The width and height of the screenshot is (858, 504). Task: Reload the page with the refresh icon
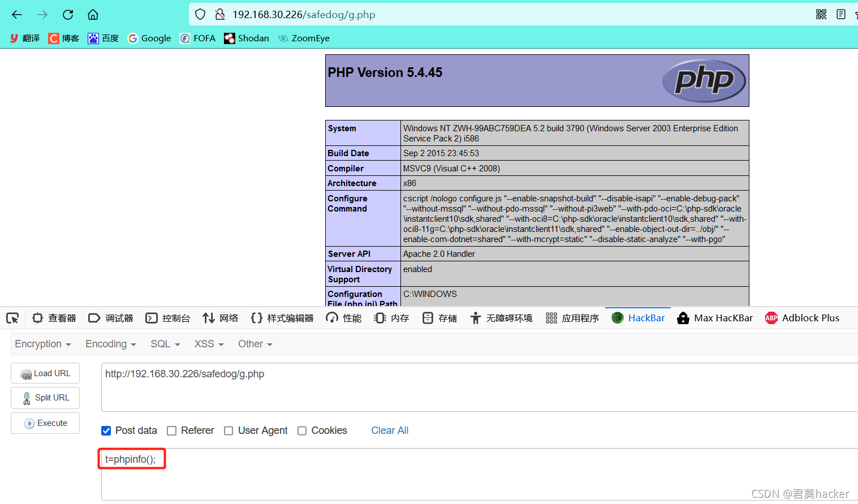click(x=68, y=15)
